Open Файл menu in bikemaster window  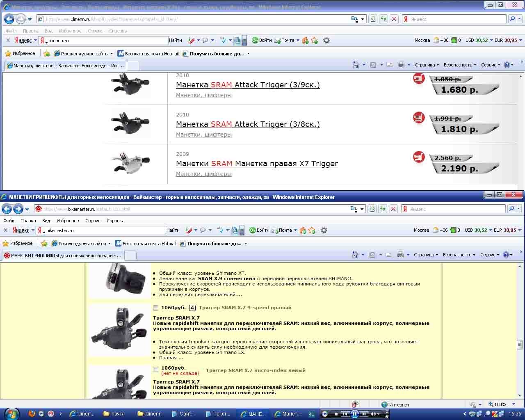tap(9, 221)
